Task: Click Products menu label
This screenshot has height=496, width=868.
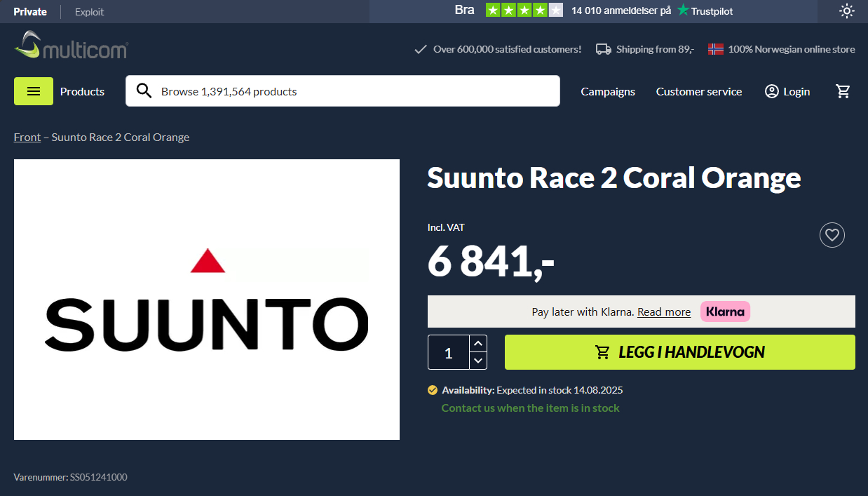Action: point(82,91)
